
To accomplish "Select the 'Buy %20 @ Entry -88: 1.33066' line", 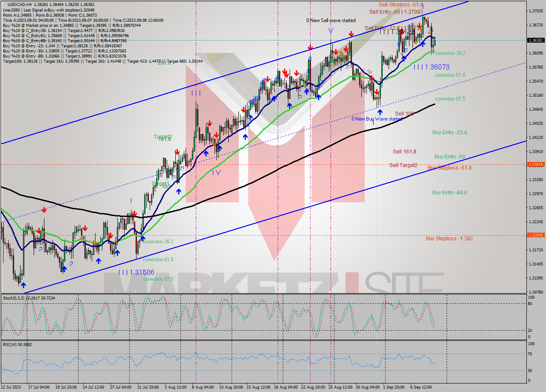I will point(64,56).
